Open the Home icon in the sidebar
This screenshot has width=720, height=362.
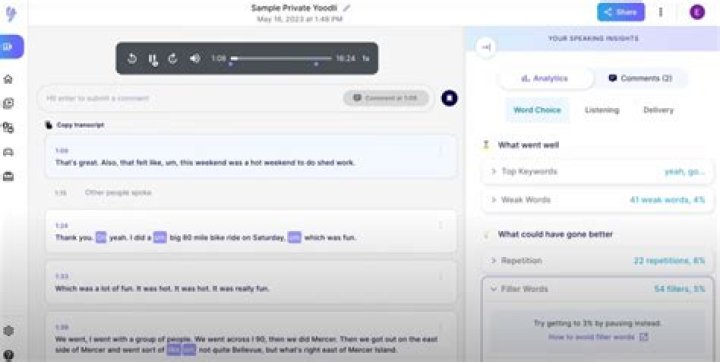[x=8, y=79]
